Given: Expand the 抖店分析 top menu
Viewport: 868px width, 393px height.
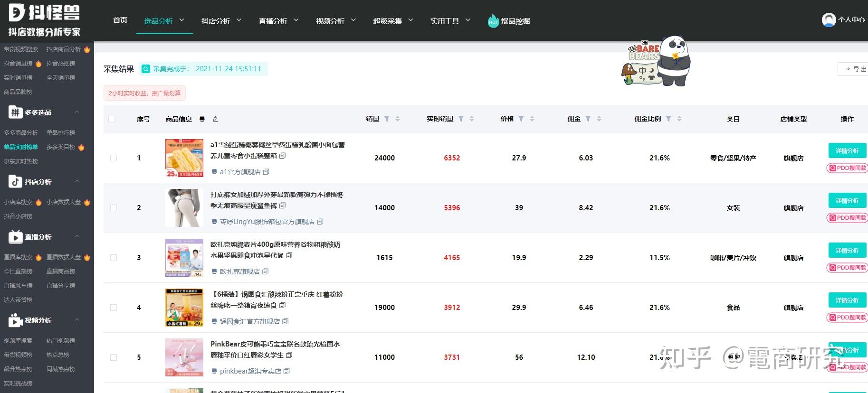Looking at the screenshot, I should click(221, 21).
